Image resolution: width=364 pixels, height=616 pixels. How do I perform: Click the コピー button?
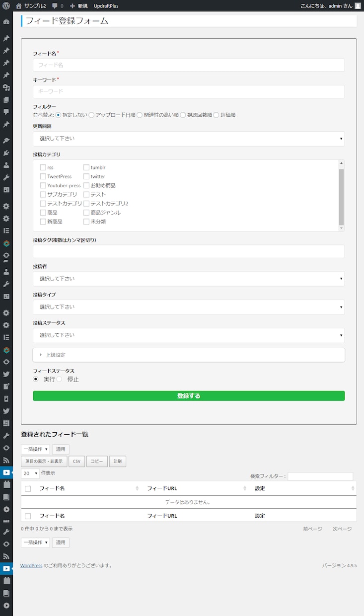coord(97,462)
